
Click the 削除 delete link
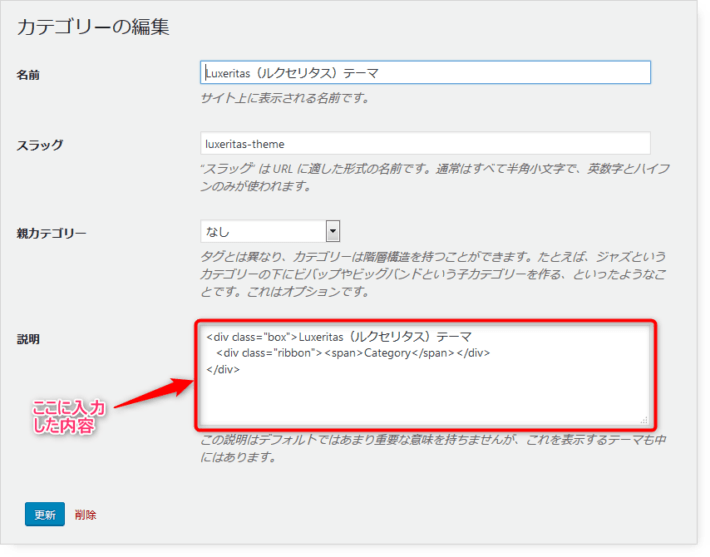[86, 515]
